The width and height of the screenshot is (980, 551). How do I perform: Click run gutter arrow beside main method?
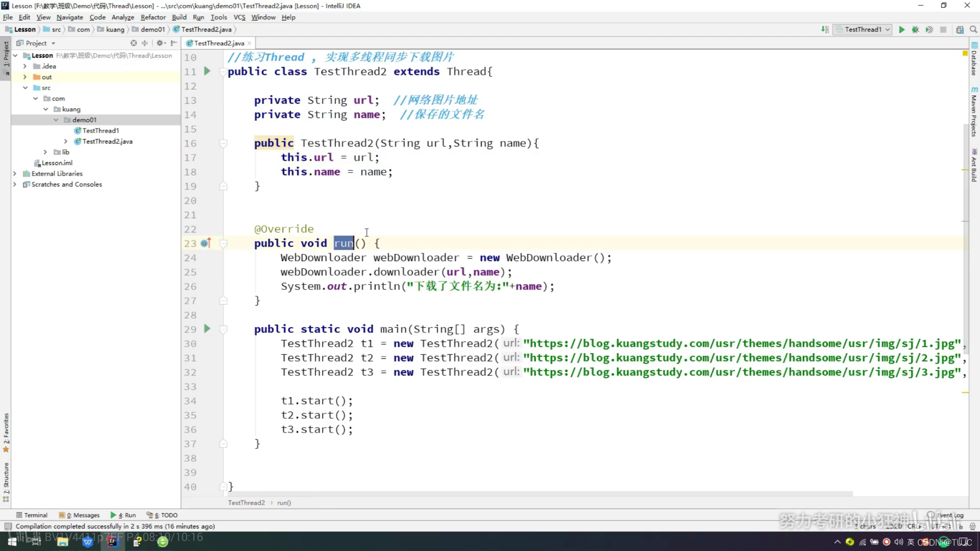click(207, 329)
